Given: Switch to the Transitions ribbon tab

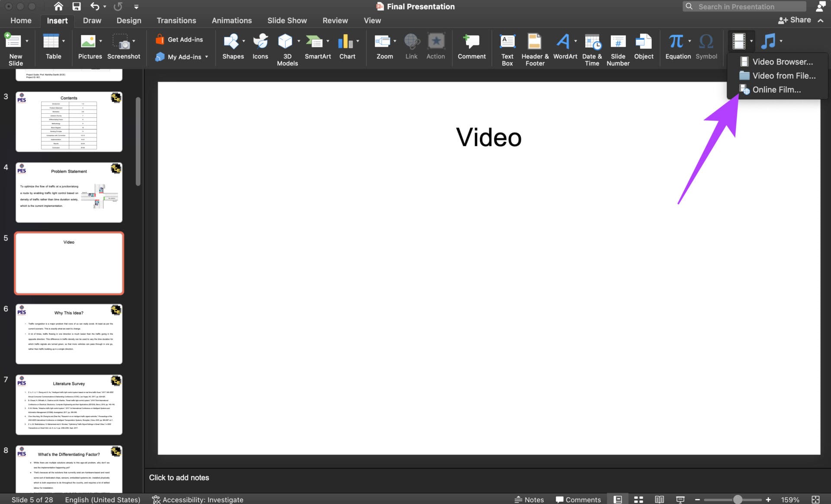Looking at the screenshot, I should 176,20.
